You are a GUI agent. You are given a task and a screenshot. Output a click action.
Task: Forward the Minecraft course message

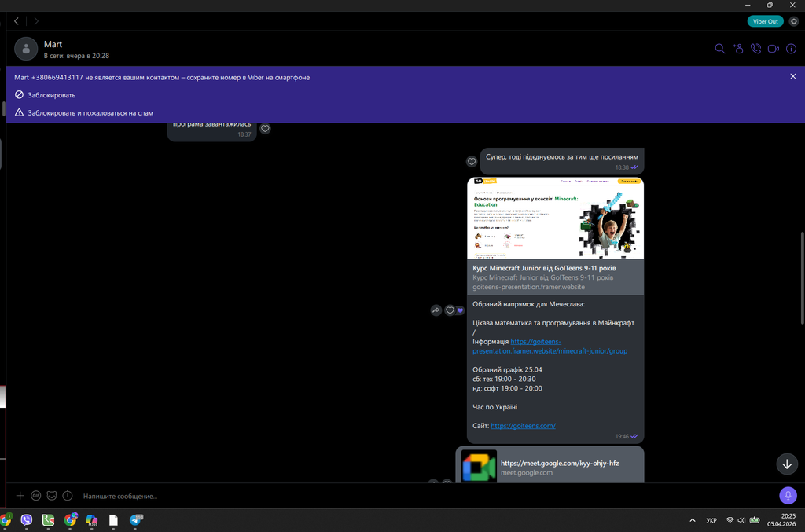point(436,310)
